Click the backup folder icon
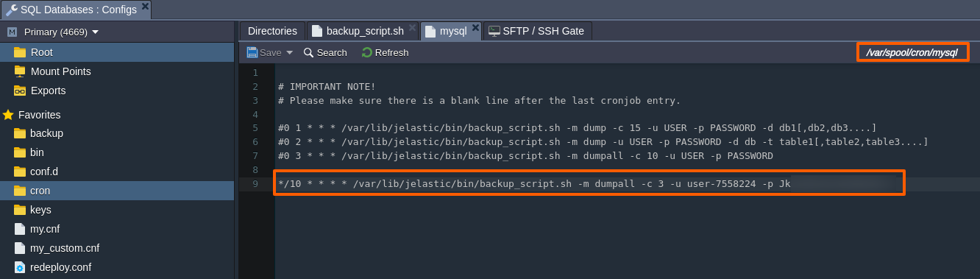This screenshot has height=279, width=980. coord(20,133)
